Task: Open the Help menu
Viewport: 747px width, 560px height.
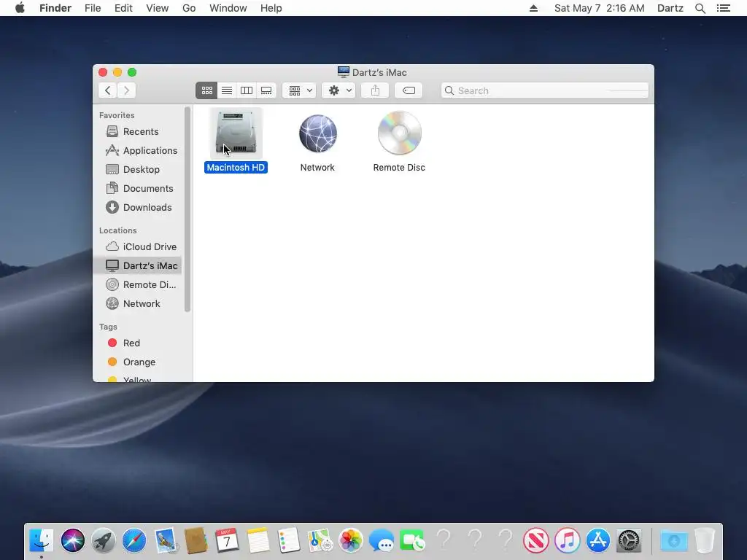Action: click(x=271, y=8)
